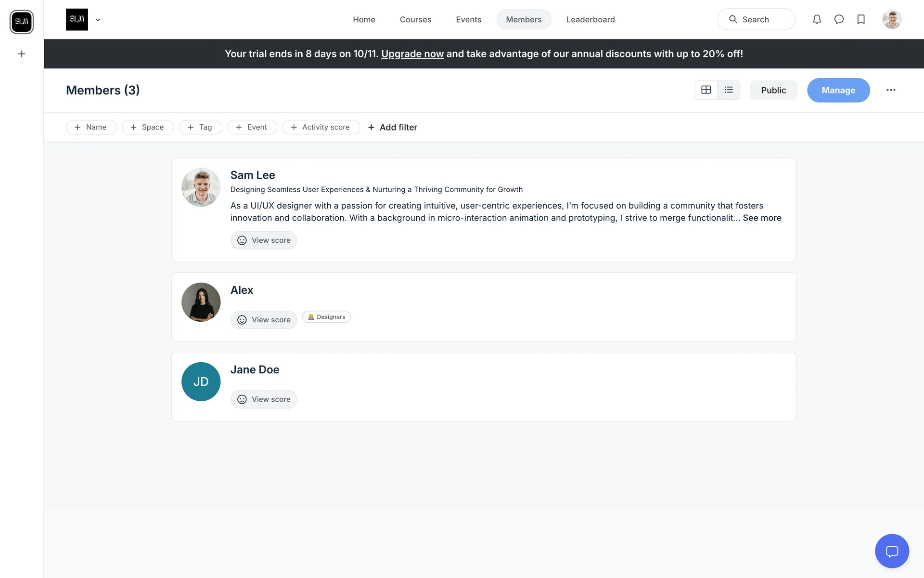This screenshot has height=578, width=924.
Task: Click the add community plus icon
Action: click(22, 54)
